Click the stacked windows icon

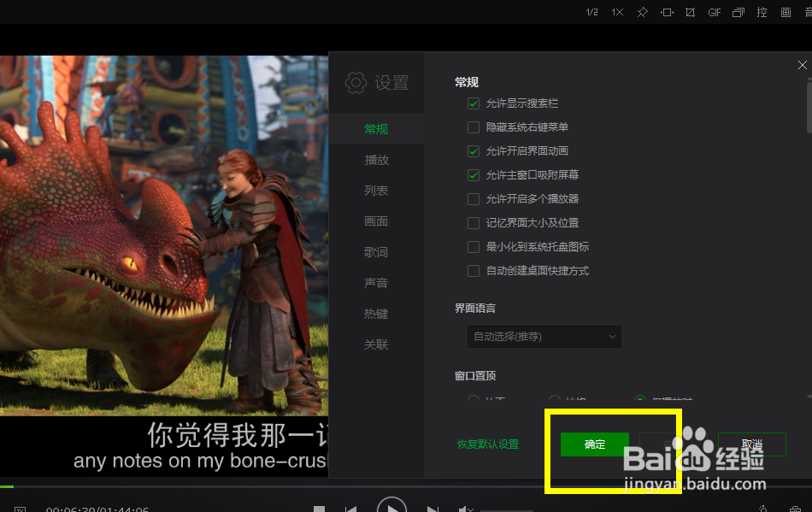click(738, 12)
